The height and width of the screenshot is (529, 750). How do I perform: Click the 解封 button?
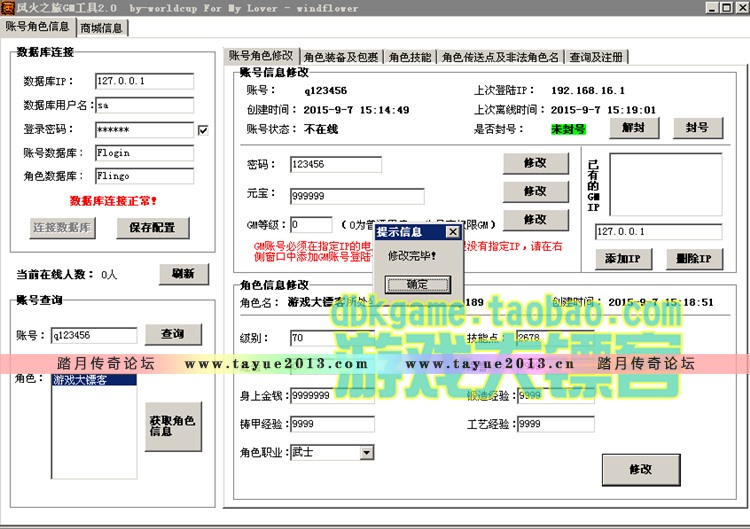click(x=634, y=128)
